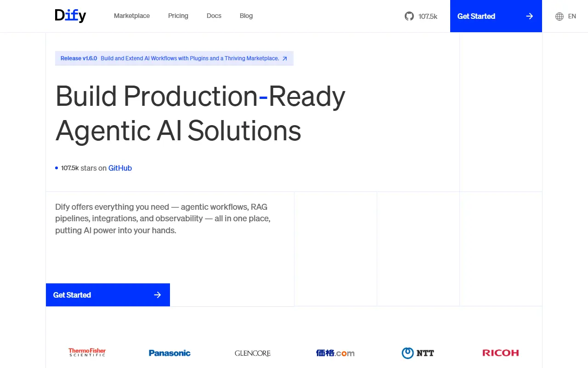588x368 pixels.
Task: Click the Thermo Fisher Scientific logo
Action: (87, 353)
